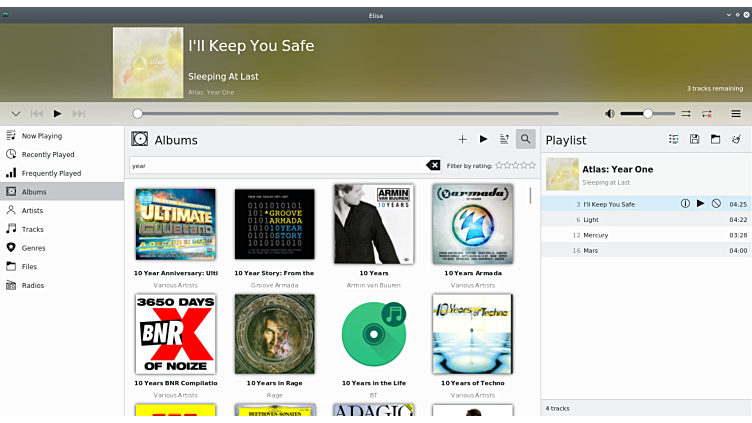Play the Mercury track in playlist
The height and width of the screenshot is (423, 752).
[596, 235]
